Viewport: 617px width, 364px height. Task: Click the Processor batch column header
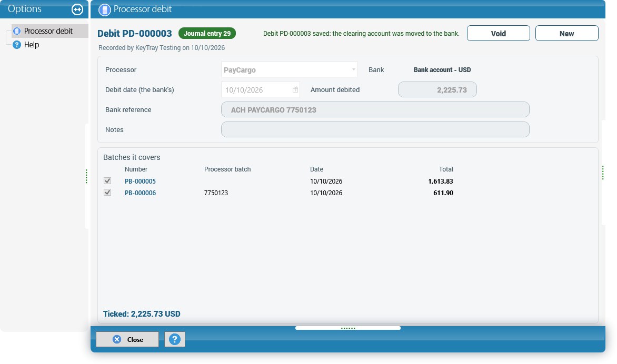click(227, 169)
